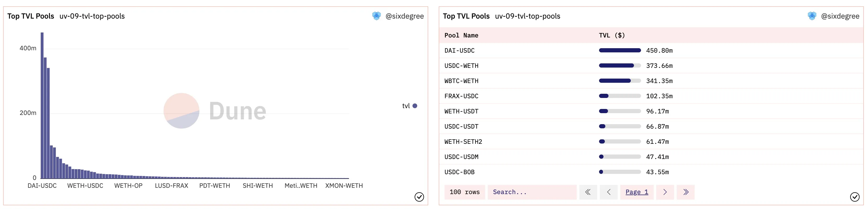Click the sixdegree avatar icon on table panel

point(812,16)
